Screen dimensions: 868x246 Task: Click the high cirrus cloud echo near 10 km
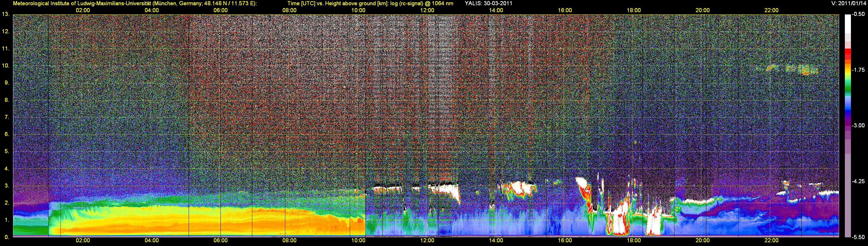click(792, 69)
